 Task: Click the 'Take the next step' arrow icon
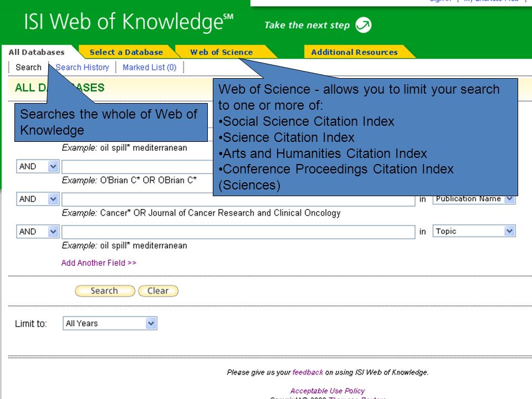(x=364, y=25)
